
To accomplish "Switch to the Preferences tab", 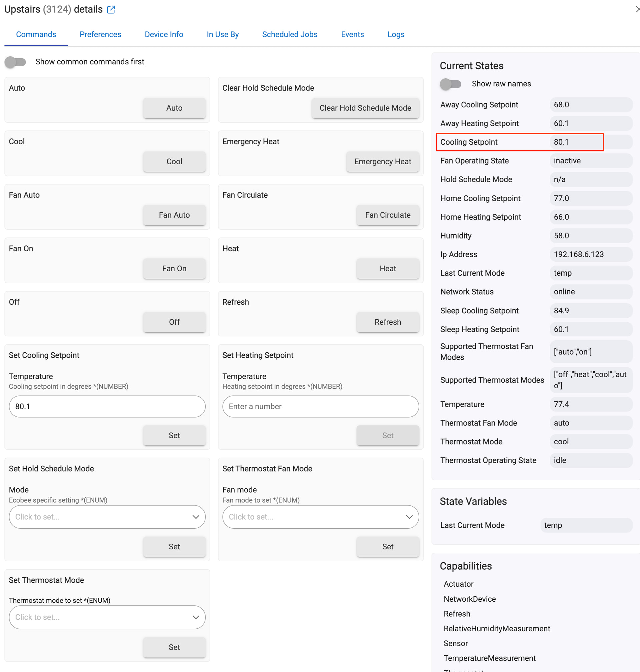I will 100,34.
